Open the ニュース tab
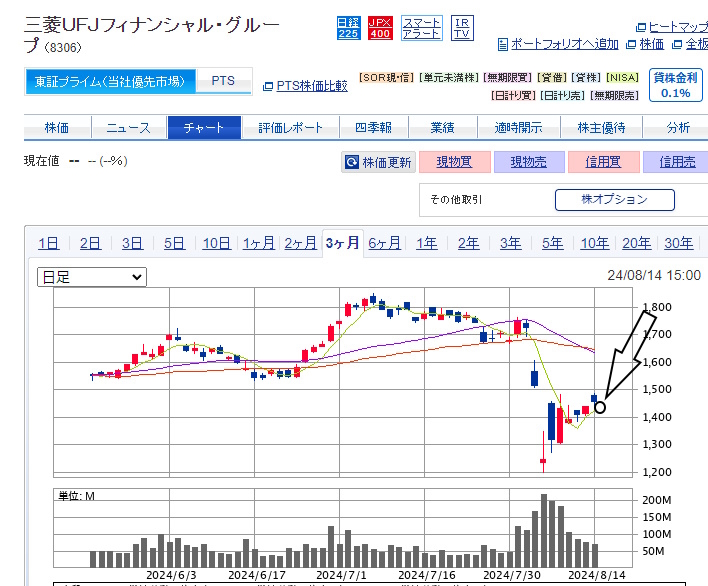Screen dimensions: 708x586 click(129, 128)
